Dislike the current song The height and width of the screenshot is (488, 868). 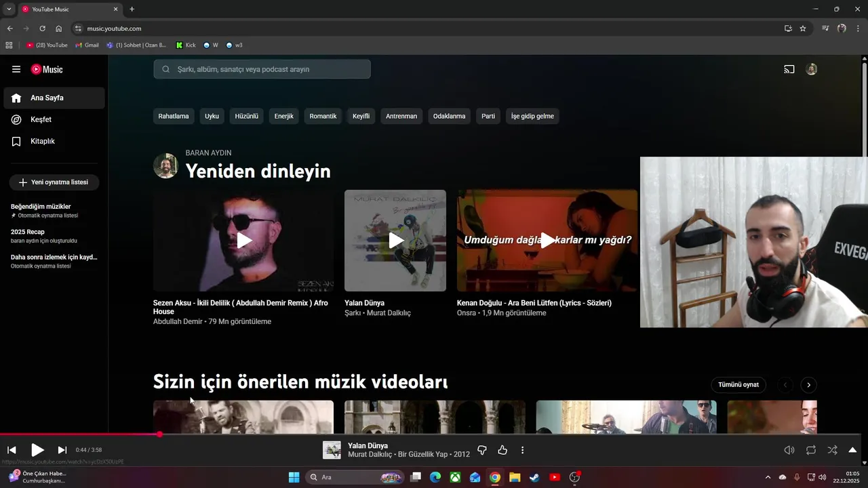pos(482,450)
